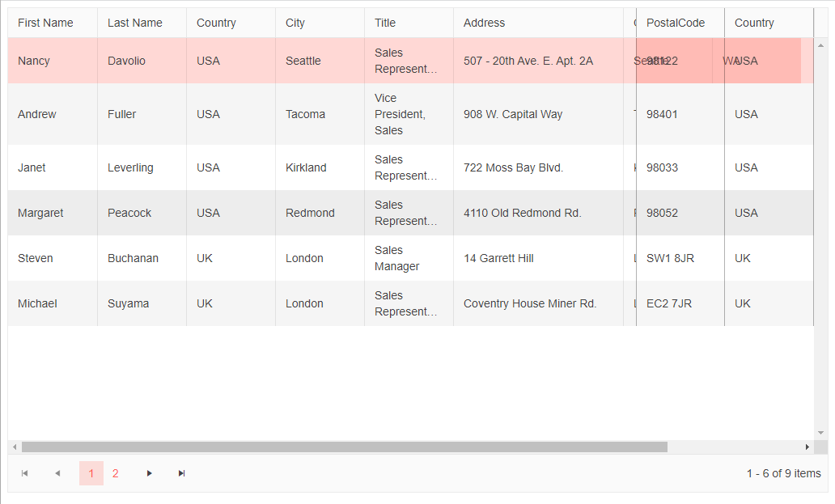Click the Address column header
Image resolution: width=835 pixels, height=504 pixels.
pos(484,23)
